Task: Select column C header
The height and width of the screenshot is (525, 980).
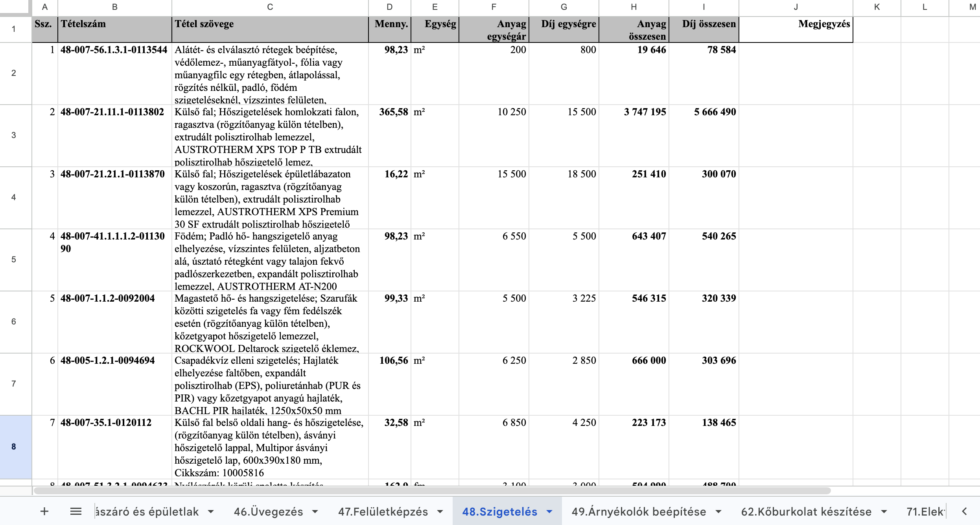Action: click(270, 7)
